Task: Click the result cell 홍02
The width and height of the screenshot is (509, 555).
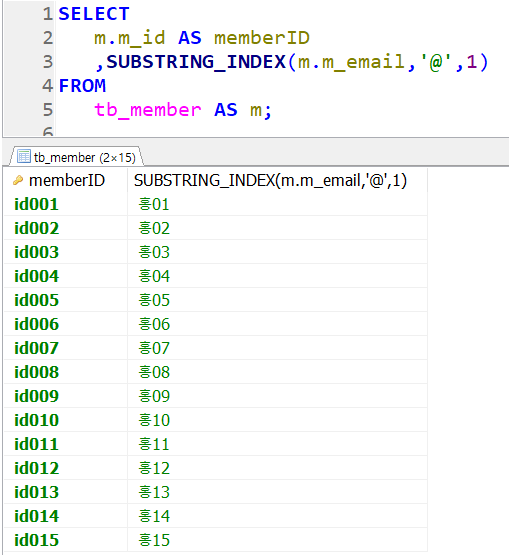Action: (x=278, y=228)
